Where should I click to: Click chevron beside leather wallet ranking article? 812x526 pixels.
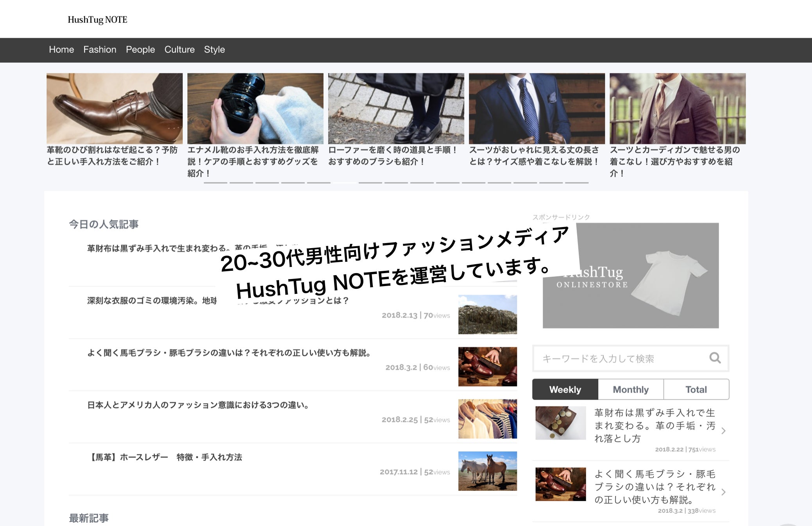click(723, 431)
